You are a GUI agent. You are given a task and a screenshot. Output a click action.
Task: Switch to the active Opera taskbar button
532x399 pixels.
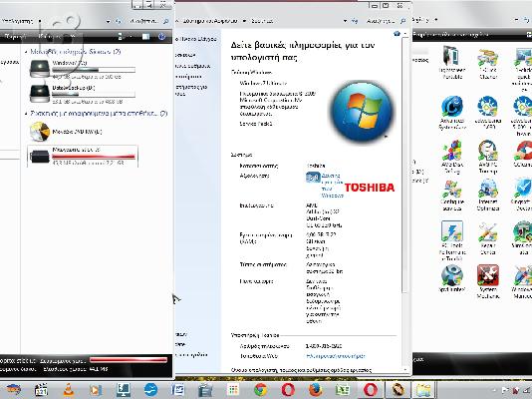(x=371, y=390)
